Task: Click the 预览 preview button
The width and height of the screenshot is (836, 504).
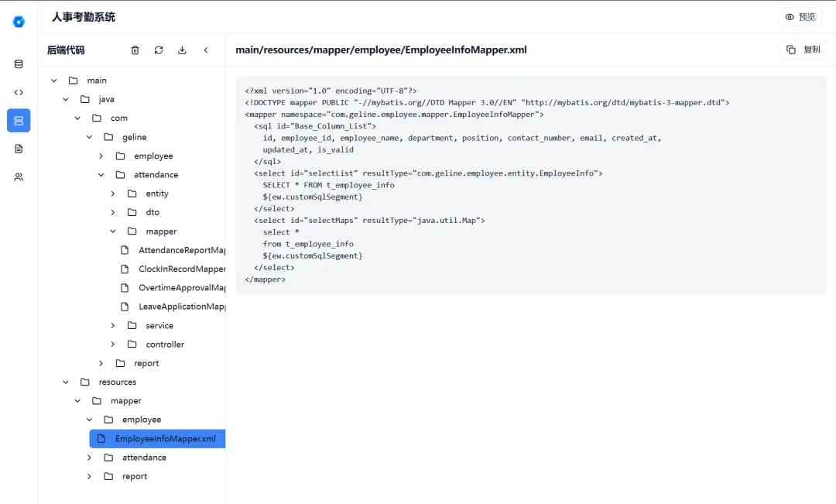Action: click(800, 17)
